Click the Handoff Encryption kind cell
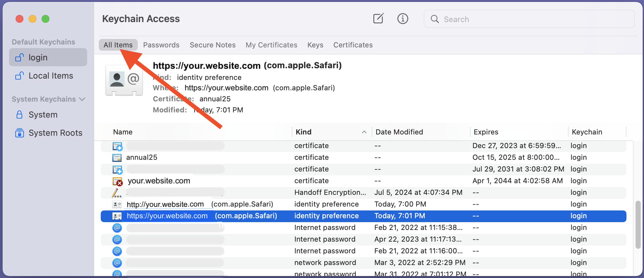 pyautogui.click(x=330, y=193)
